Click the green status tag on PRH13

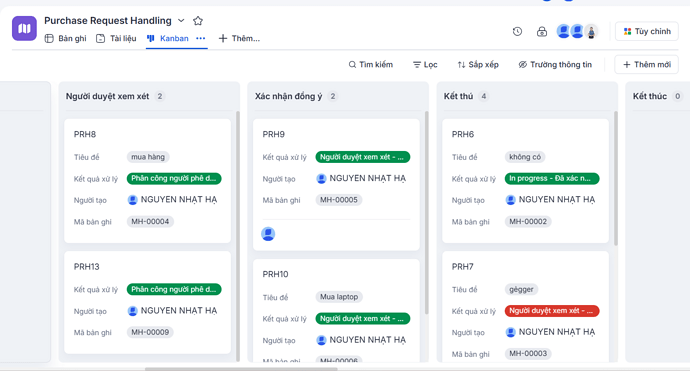174,290
